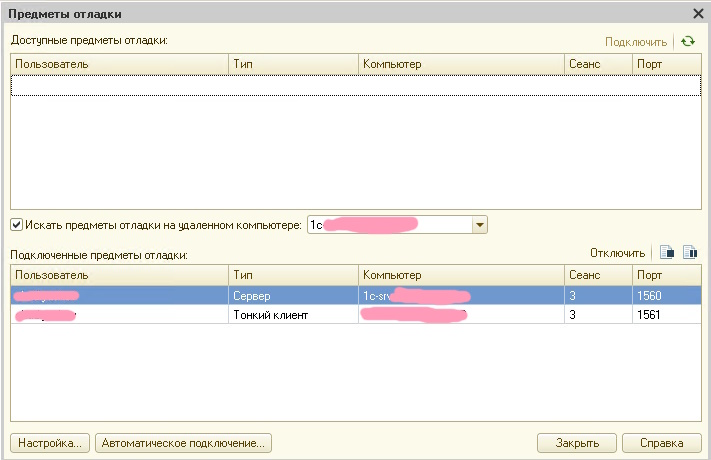Close the Предметы отладки dialog with X
Screen dimensions: 711x460
698,13
